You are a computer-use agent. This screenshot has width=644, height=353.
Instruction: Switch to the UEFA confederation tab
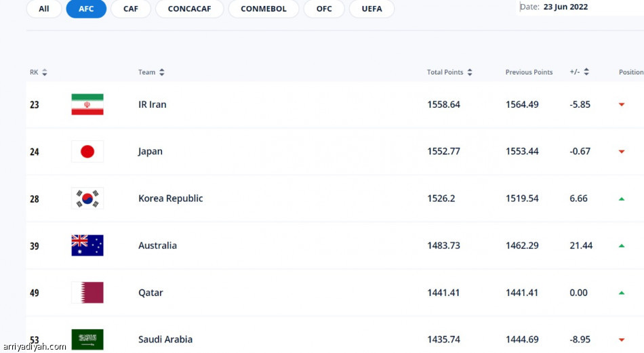point(372,9)
